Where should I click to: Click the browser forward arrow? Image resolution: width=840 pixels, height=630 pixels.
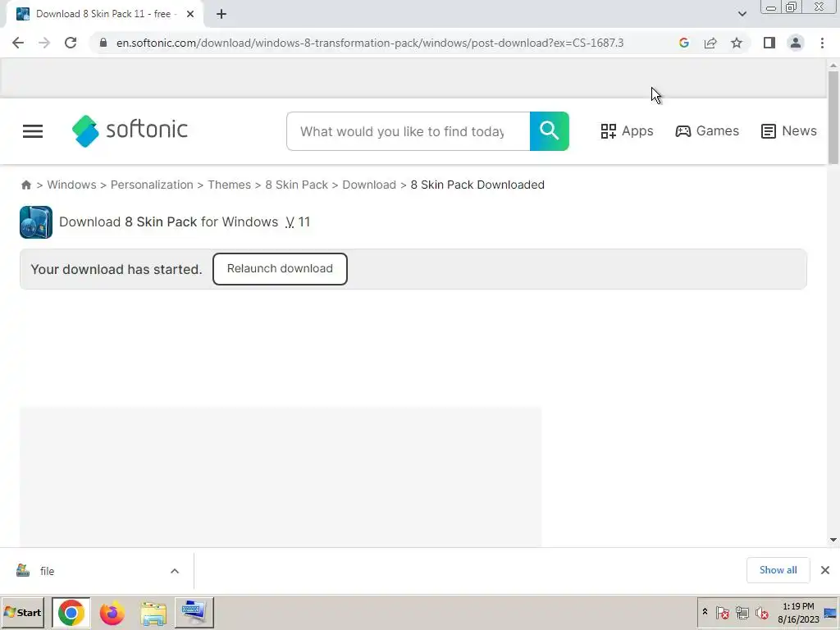(44, 43)
